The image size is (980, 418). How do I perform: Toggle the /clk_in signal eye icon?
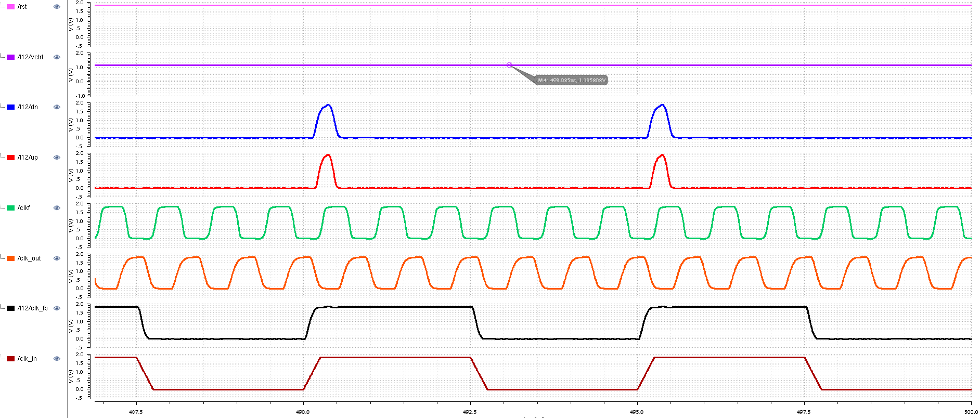(57, 359)
